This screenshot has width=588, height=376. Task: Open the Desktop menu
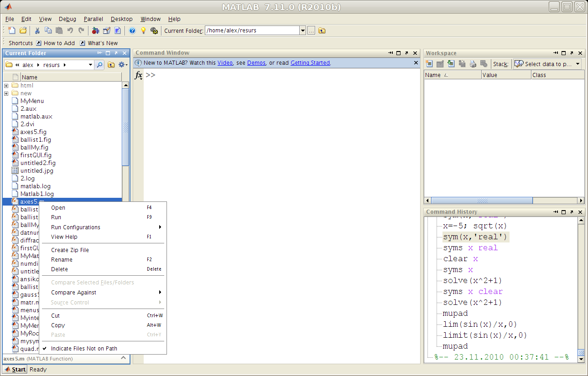[121, 19]
